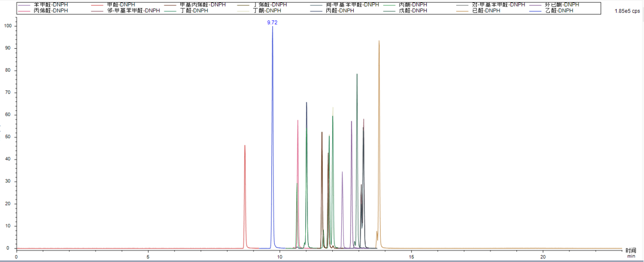The image size is (644, 262).
Task: Click the 时间 x-axis title
Action: tap(631, 251)
